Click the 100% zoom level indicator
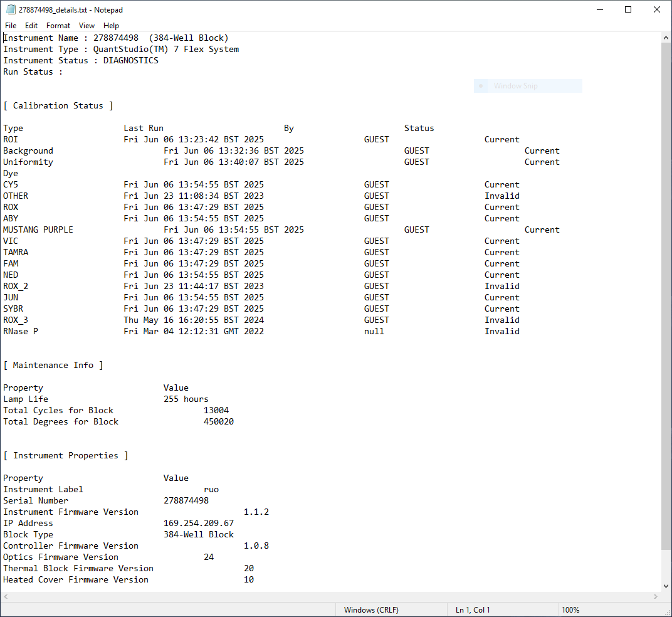Image resolution: width=672 pixels, height=617 pixels. coord(569,609)
